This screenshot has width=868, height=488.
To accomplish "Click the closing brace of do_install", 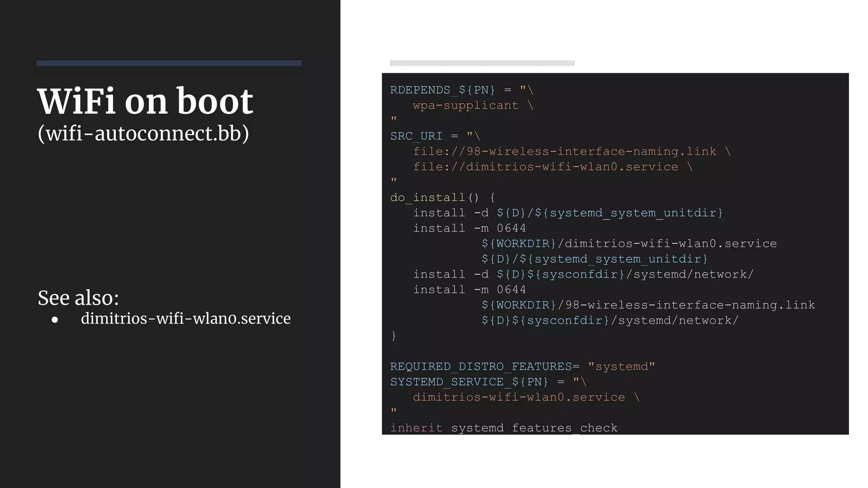I will click(x=394, y=335).
